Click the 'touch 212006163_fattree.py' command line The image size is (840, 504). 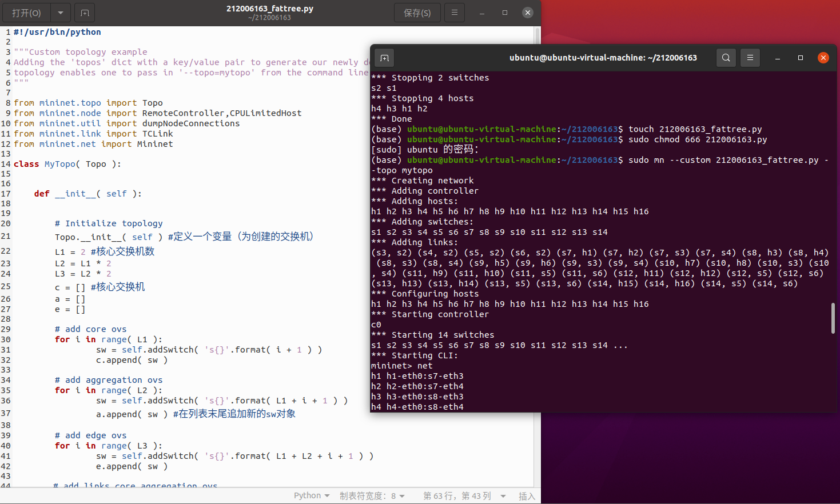pos(695,129)
